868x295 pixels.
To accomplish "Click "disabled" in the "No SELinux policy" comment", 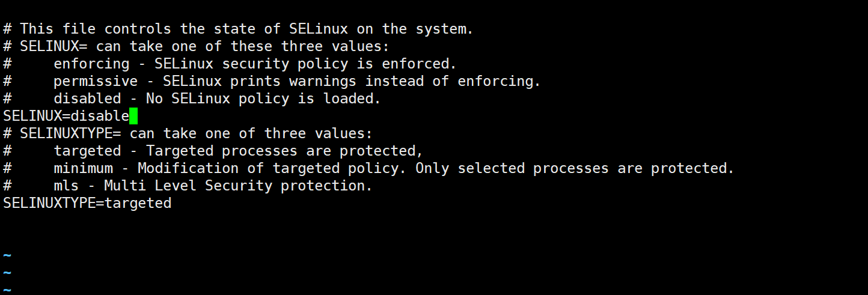I will [87, 99].
